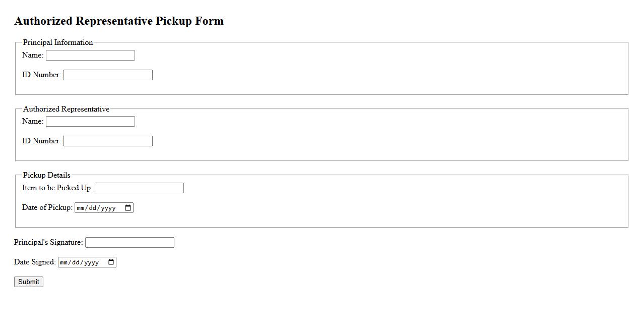Viewport: 644px width, 328px height.
Task: Click the Item to be Picked Up field
Action: pyautogui.click(x=139, y=188)
